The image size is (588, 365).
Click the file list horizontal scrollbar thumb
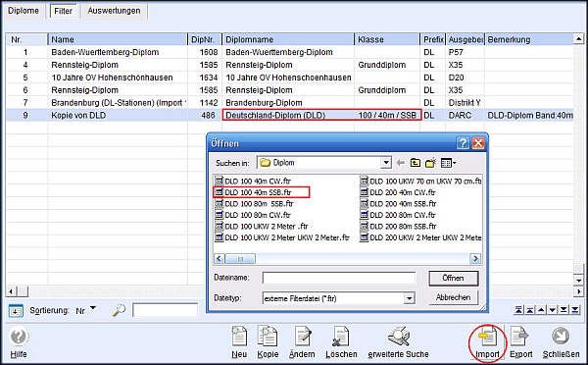pos(240,259)
